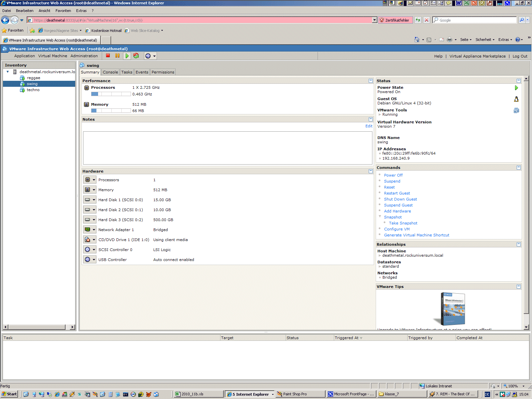Collapse the Status panel
This screenshot has width=532, height=399.
point(519,81)
